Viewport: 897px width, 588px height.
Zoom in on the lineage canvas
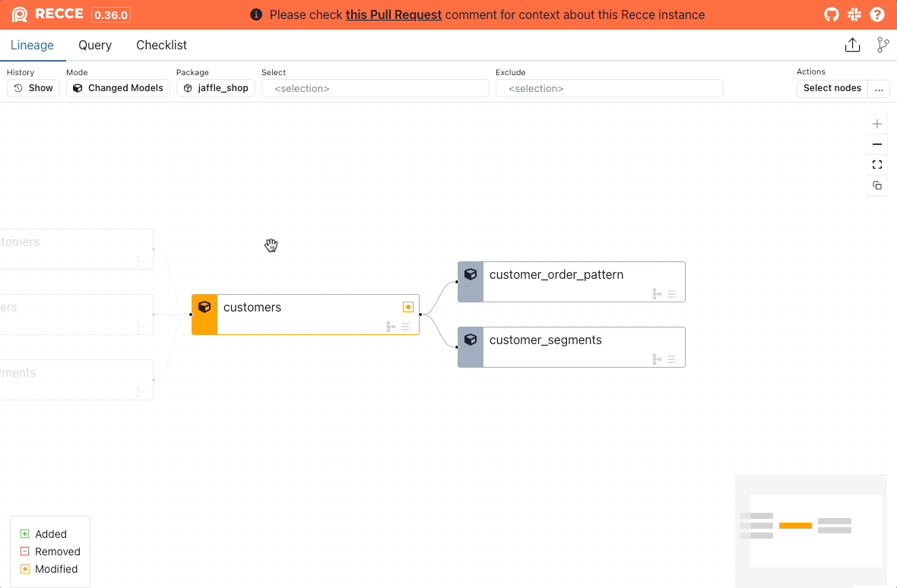(877, 124)
